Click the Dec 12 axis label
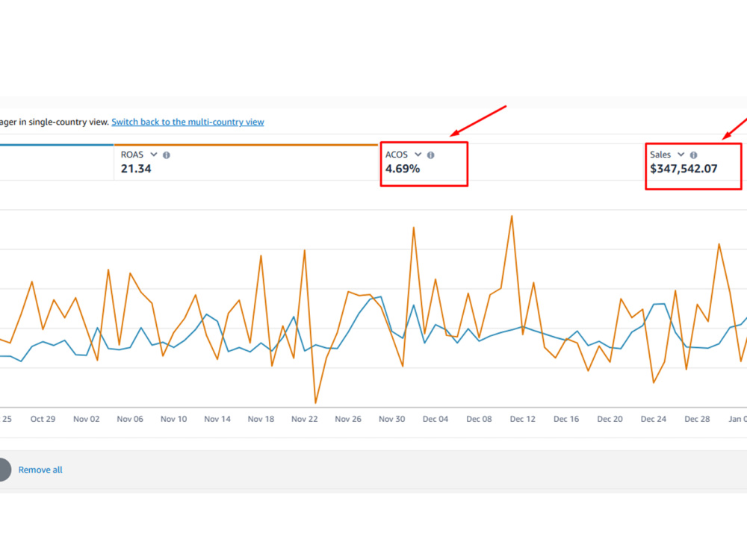The image size is (747, 560). [523, 419]
